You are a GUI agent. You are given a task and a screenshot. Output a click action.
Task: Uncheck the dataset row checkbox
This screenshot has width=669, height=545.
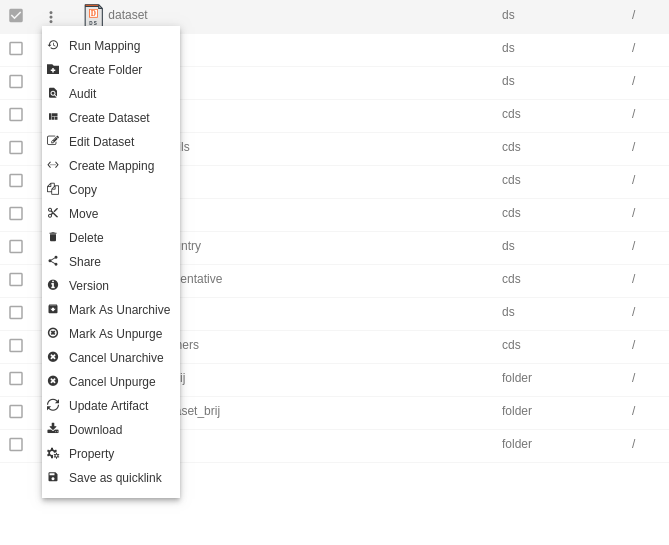point(16,15)
